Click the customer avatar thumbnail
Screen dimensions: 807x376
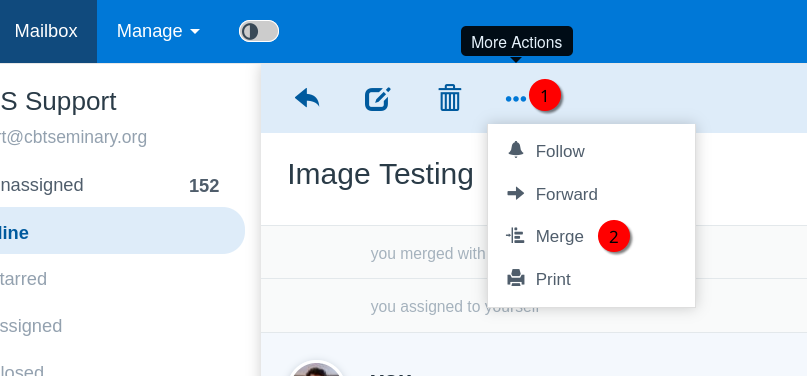coord(316,368)
